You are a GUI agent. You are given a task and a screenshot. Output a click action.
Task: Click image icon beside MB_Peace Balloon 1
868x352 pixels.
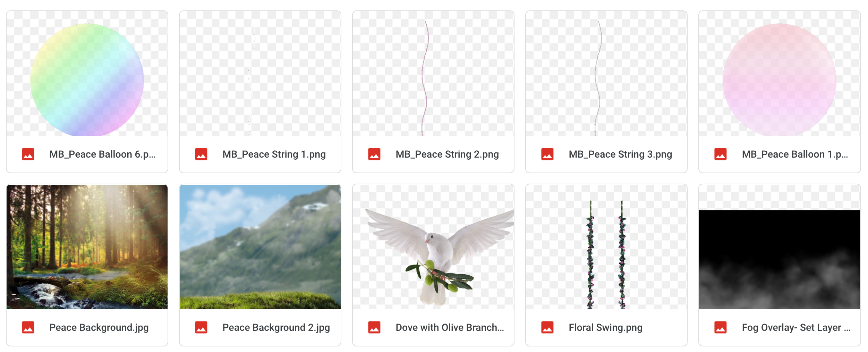(721, 154)
